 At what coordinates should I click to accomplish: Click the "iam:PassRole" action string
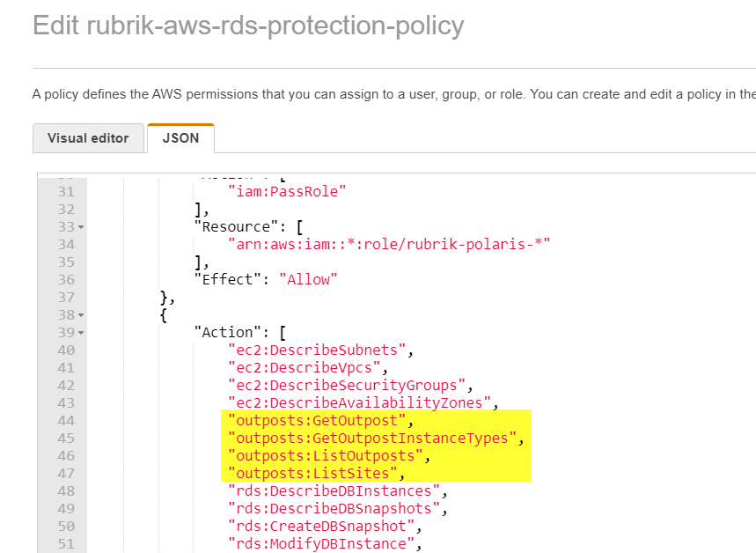(288, 192)
